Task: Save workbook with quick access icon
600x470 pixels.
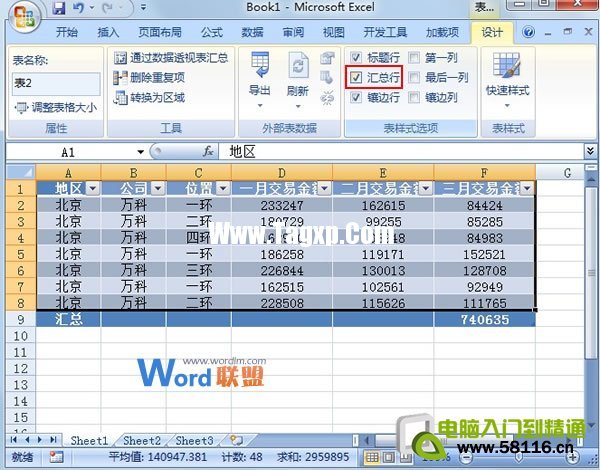Action: click(x=59, y=7)
